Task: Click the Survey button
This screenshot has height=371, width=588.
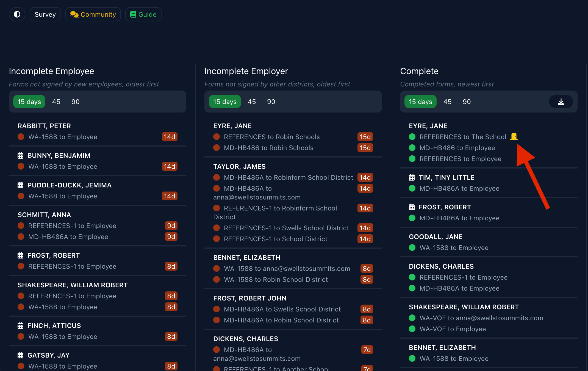Action: point(45,14)
